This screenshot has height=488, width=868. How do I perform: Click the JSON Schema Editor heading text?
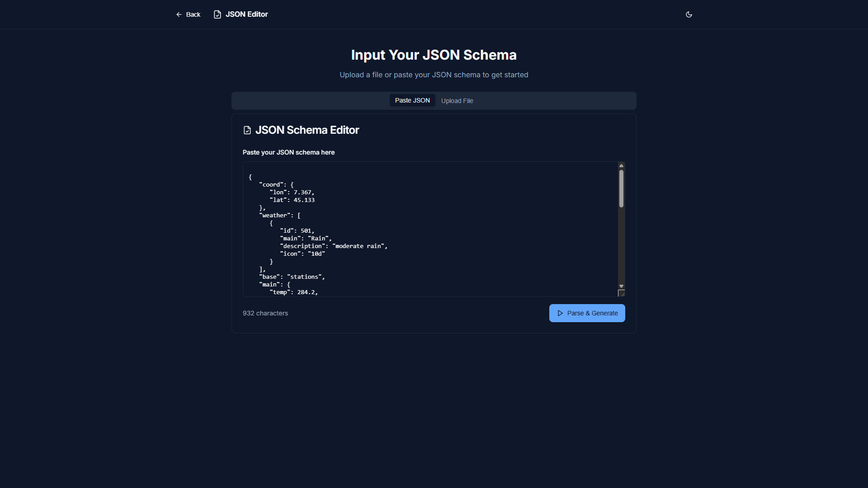click(x=307, y=130)
